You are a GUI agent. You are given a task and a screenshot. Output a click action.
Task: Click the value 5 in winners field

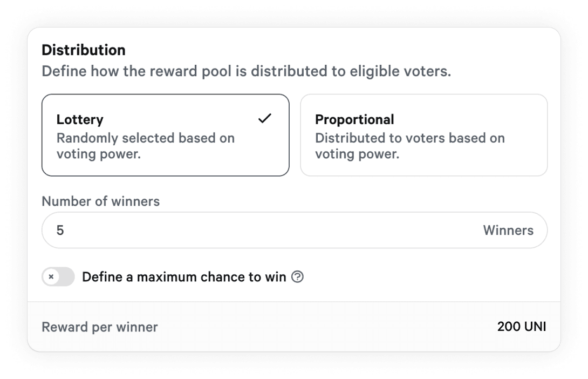point(60,230)
